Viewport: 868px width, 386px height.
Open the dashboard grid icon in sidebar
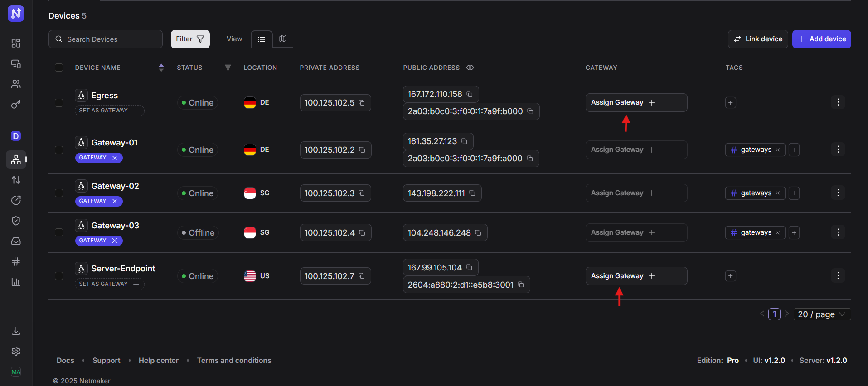tap(16, 43)
